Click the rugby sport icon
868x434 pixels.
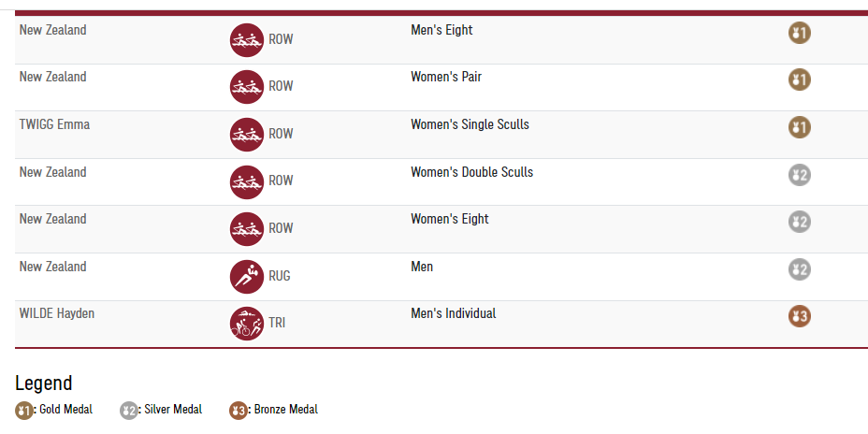[247, 276]
